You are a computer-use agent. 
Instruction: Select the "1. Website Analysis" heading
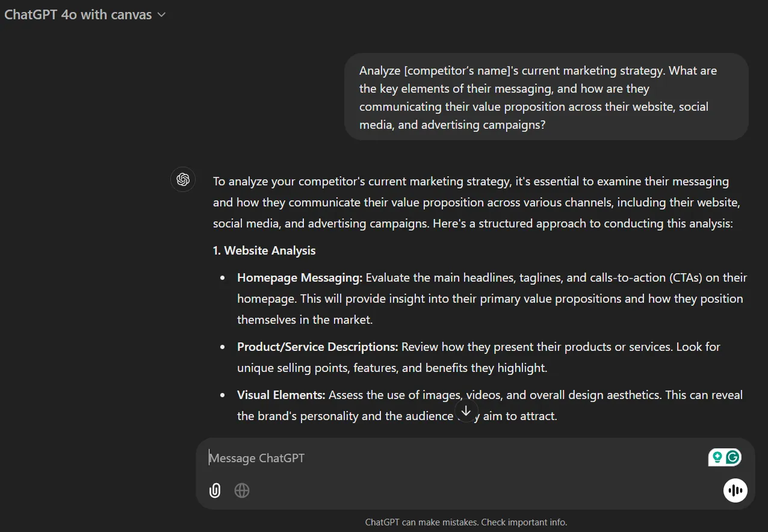point(264,250)
